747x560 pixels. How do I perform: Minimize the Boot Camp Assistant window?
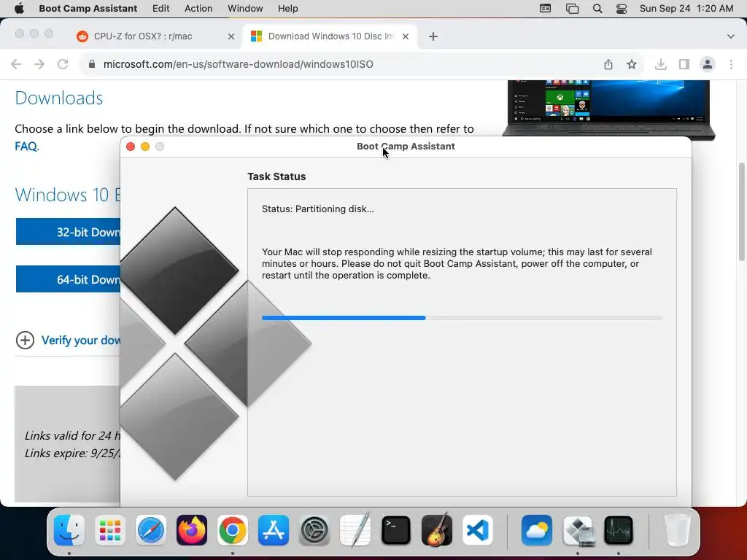(x=145, y=147)
